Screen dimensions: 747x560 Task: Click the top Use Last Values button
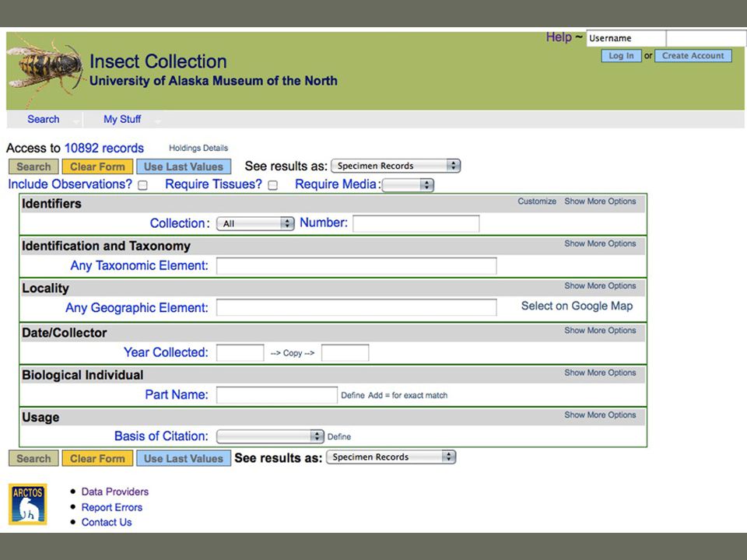tap(184, 166)
